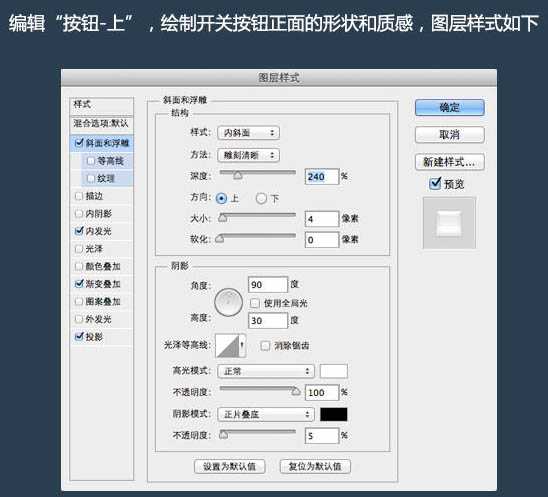Click the 软化 value field
Image resolution: width=548 pixels, height=497 pixels.
click(322, 240)
